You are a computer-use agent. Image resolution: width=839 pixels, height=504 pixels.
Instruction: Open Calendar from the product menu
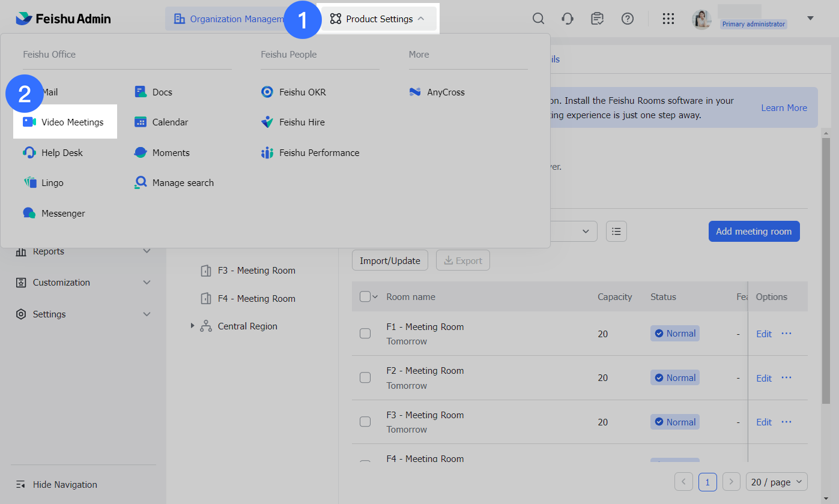[x=162, y=122]
